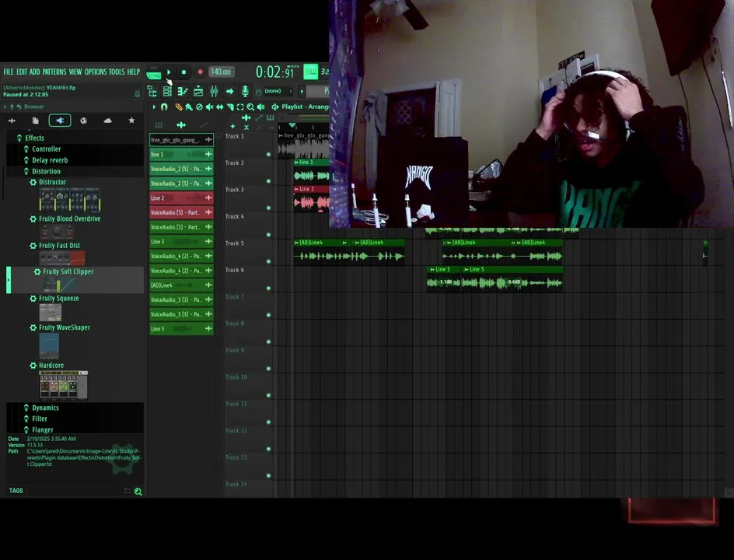734x560 pixels.
Task: Select the 'Line 5' pattern in picker
Action: 181,329
